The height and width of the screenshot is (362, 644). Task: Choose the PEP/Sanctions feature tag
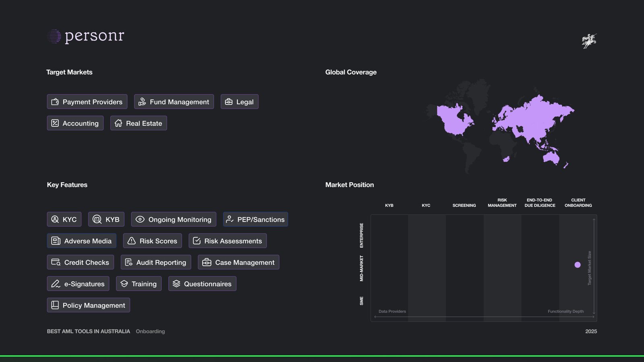click(x=256, y=219)
